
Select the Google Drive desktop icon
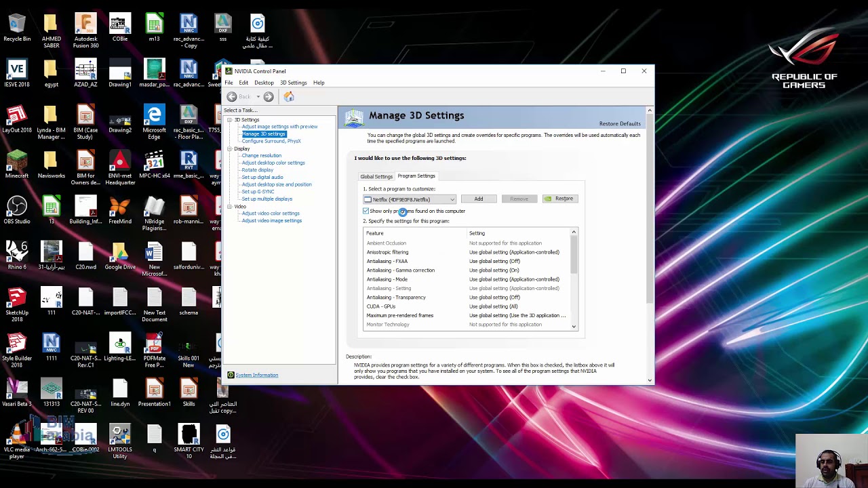pos(120,256)
